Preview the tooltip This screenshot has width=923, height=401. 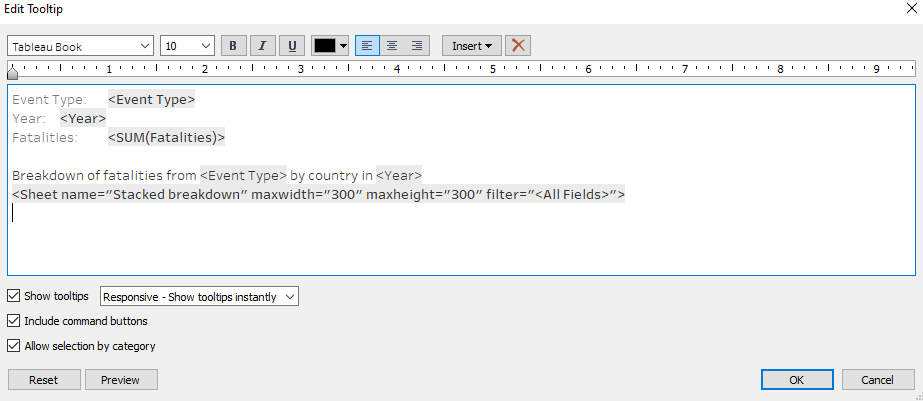[x=121, y=380]
